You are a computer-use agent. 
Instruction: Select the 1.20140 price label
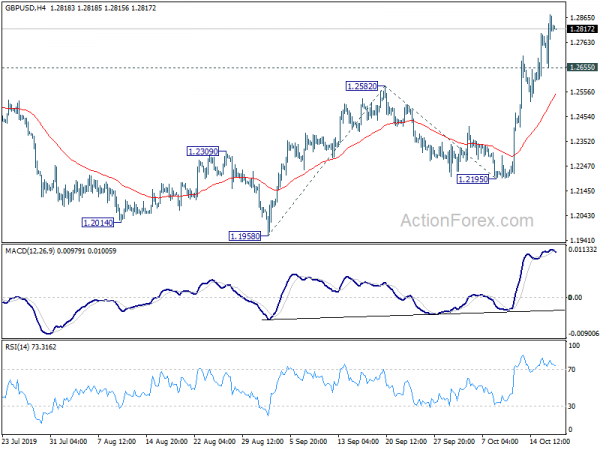pyautogui.click(x=98, y=223)
